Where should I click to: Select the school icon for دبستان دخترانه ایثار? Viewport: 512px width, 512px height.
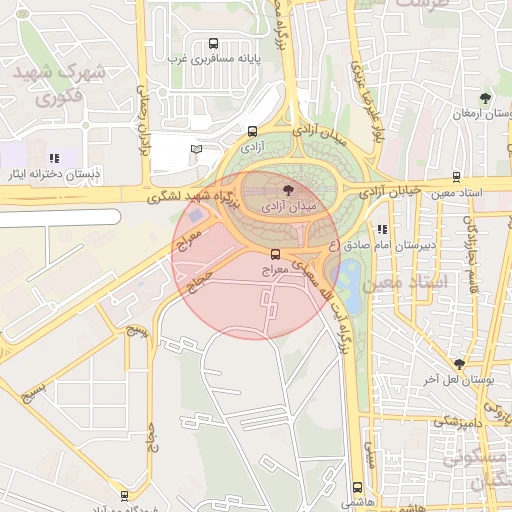pyautogui.click(x=54, y=158)
